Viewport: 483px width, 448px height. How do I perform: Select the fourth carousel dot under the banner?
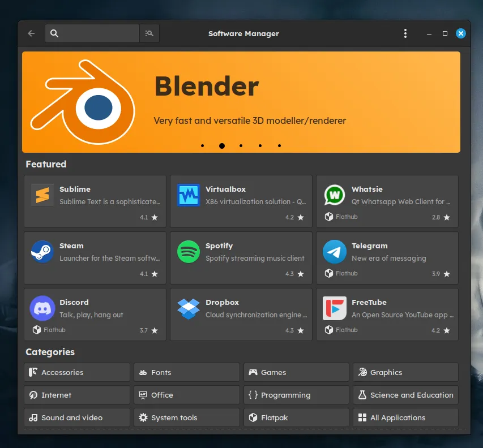tap(260, 145)
